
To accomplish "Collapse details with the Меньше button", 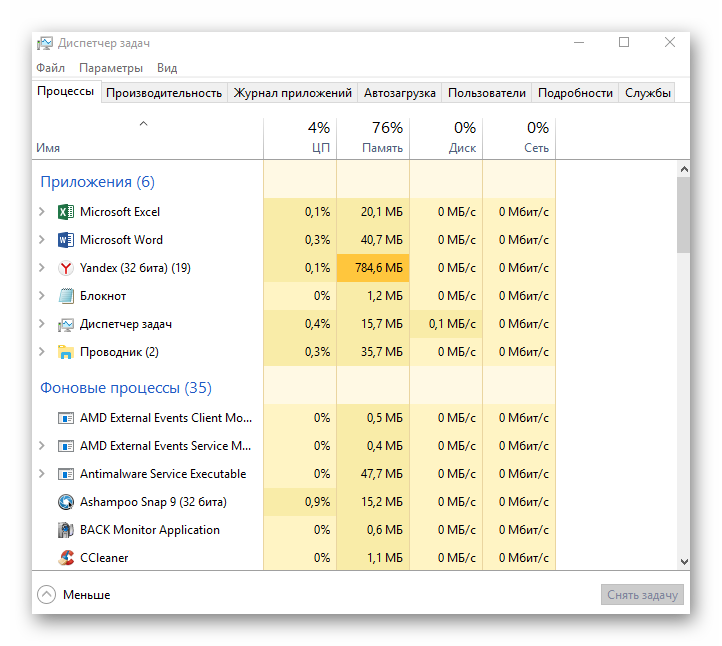I will (x=74, y=595).
